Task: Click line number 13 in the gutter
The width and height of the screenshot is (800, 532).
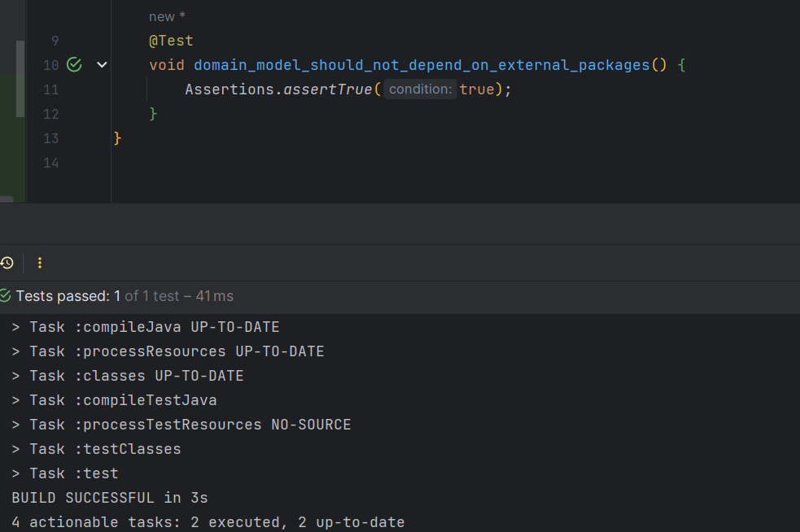Action: (51, 138)
